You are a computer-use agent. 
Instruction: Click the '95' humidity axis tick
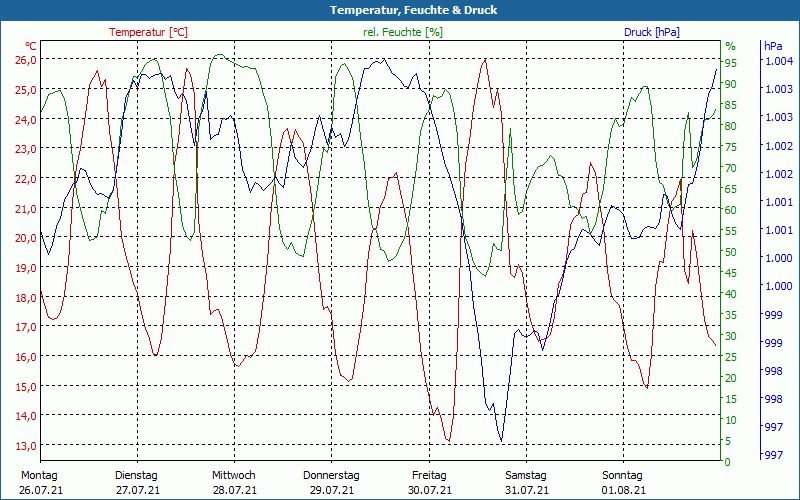(x=731, y=62)
